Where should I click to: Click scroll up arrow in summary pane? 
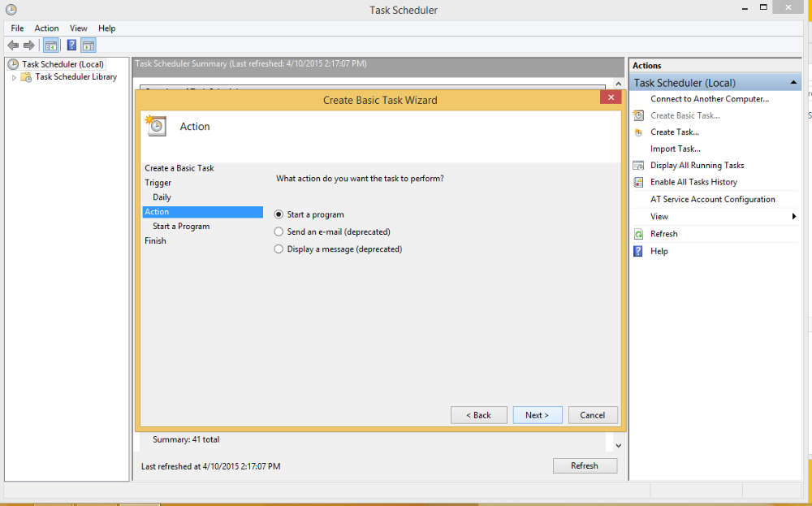click(x=618, y=84)
